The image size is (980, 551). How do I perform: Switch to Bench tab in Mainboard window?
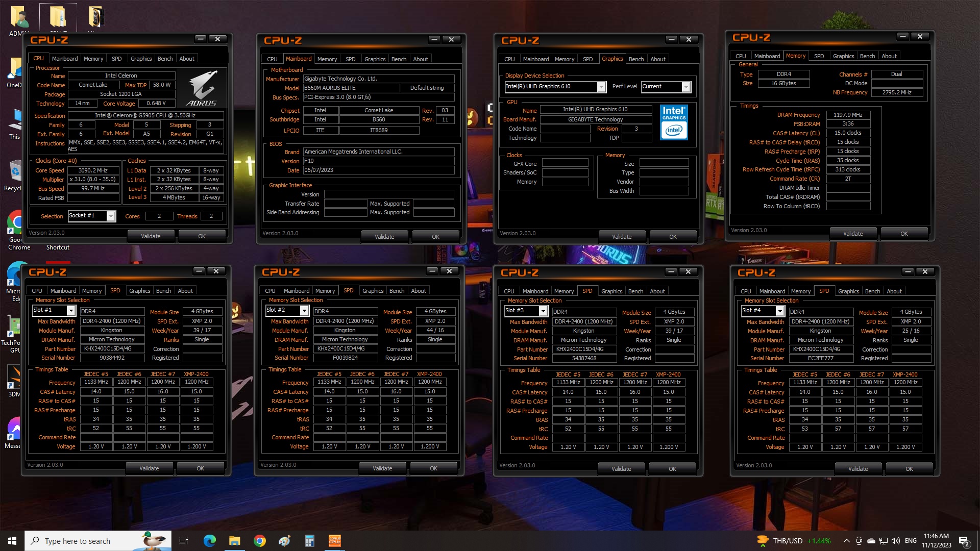(x=399, y=59)
